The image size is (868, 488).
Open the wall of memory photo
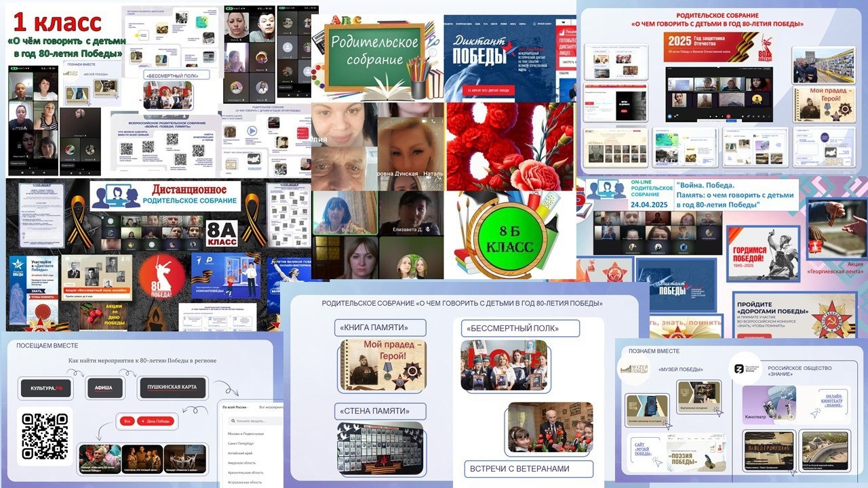(380, 447)
